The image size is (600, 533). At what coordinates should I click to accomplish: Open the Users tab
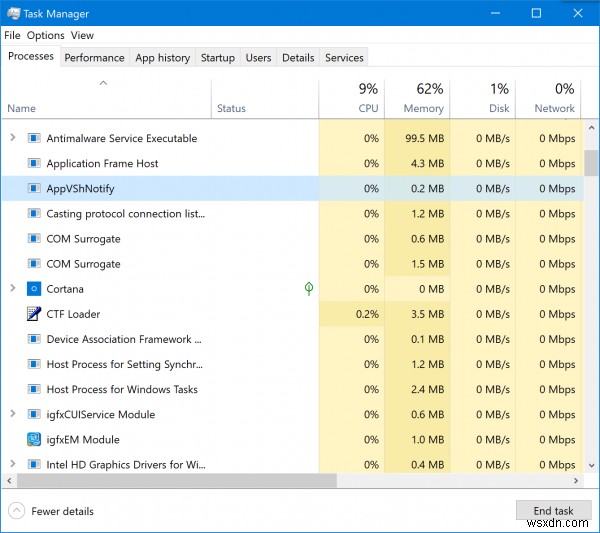[258, 57]
